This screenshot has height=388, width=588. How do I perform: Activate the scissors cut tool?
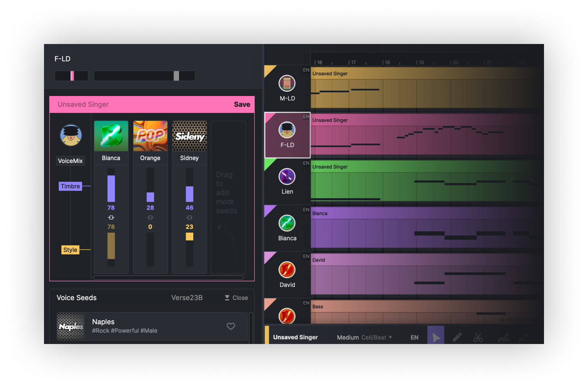[x=478, y=337]
